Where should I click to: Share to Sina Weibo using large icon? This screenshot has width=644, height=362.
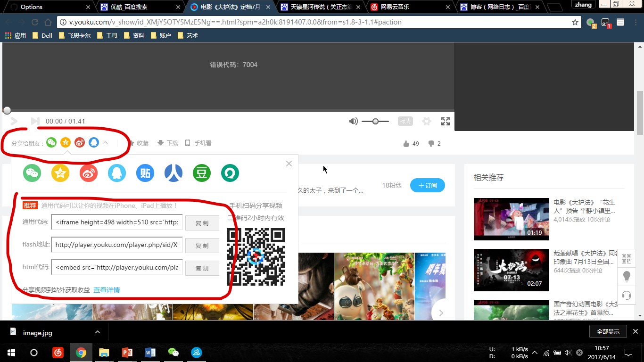(x=89, y=173)
